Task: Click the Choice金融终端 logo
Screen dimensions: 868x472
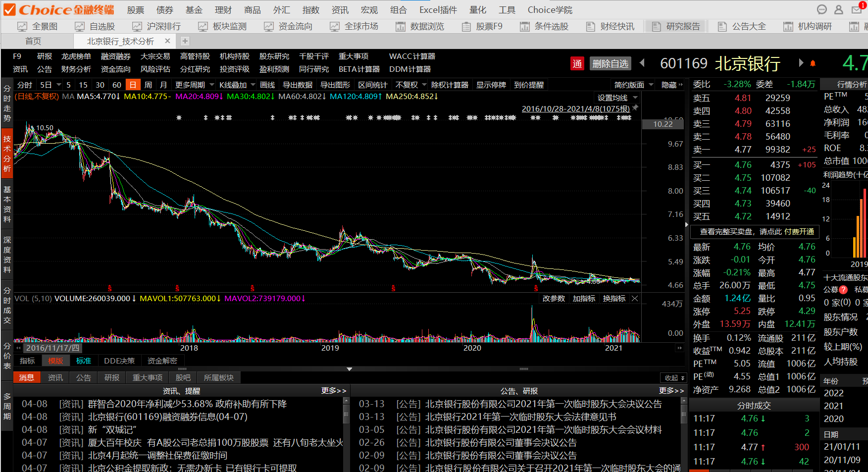Action: [x=59, y=10]
